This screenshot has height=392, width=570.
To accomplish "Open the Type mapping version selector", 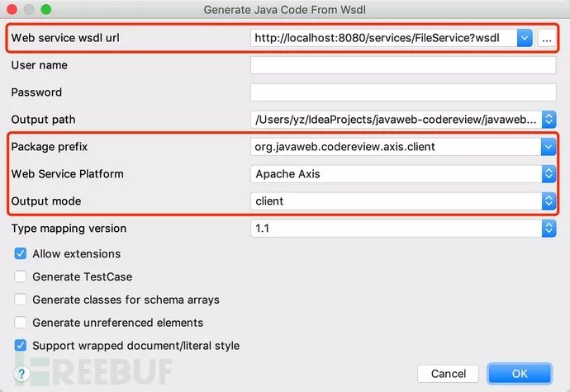I will click(x=549, y=229).
